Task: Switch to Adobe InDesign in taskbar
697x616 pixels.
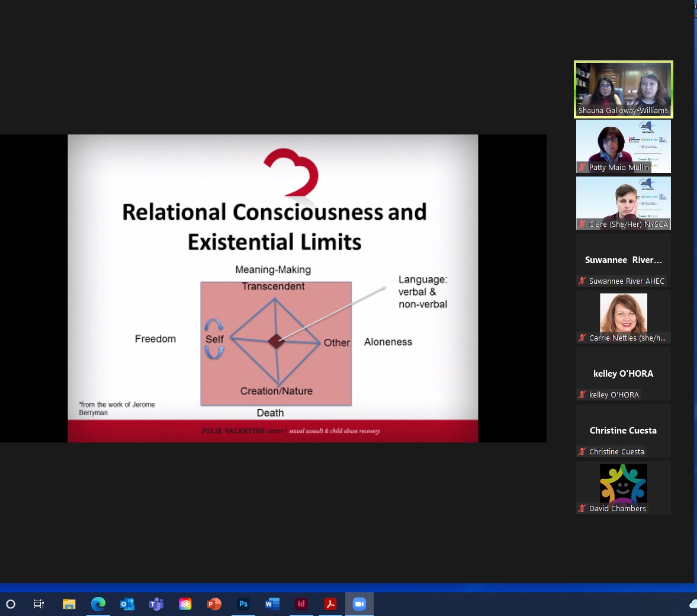Action: [x=301, y=604]
